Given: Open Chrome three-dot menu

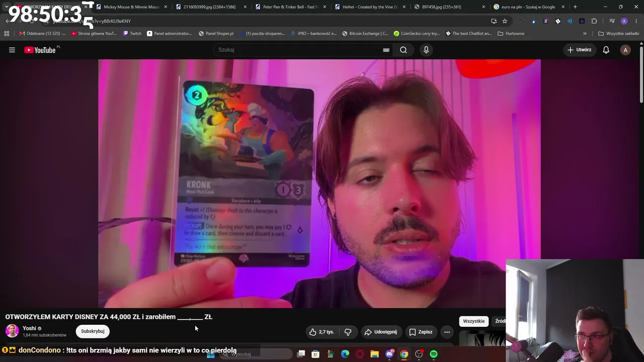Looking at the screenshot, I should [x=636, y=21].
